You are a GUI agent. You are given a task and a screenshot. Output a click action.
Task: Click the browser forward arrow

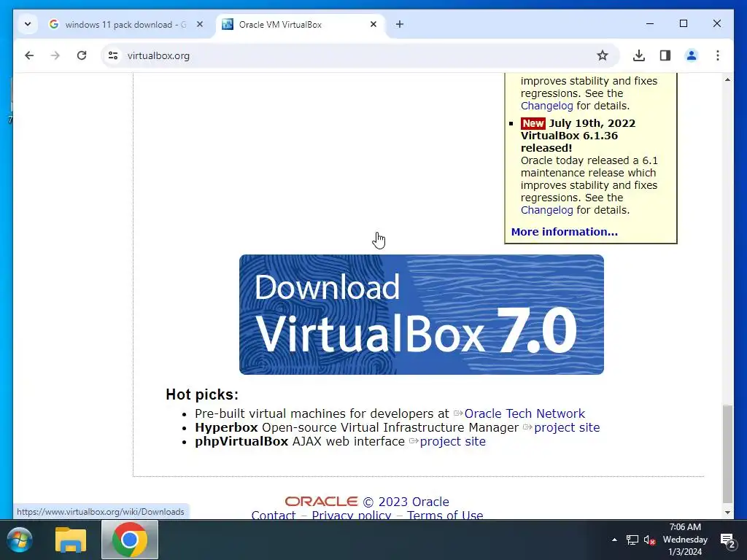pos(55,55)
